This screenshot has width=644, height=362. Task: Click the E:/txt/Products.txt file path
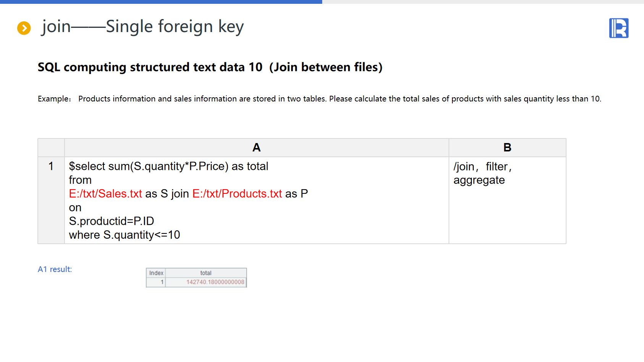click(x=237, y=194)
